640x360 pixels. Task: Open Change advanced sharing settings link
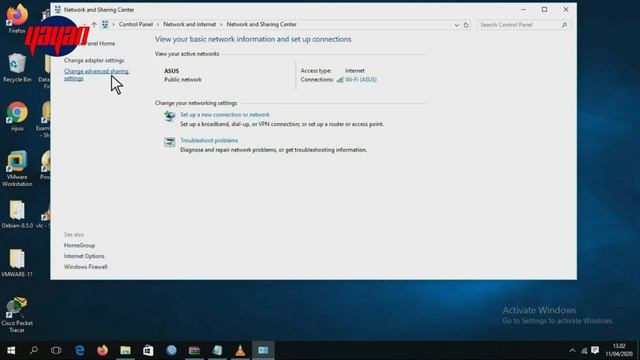coord(96,75)
